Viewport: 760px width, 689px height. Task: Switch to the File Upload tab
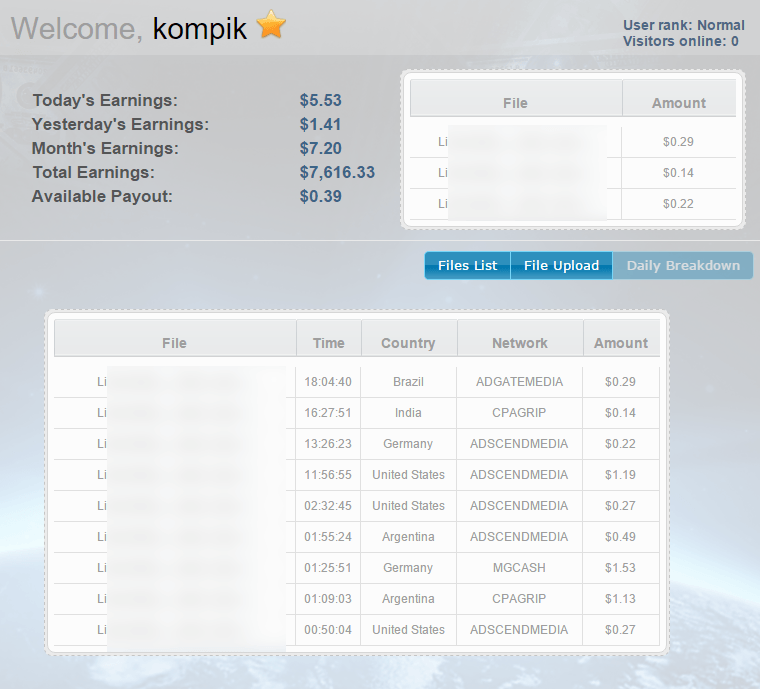[561, 265]
